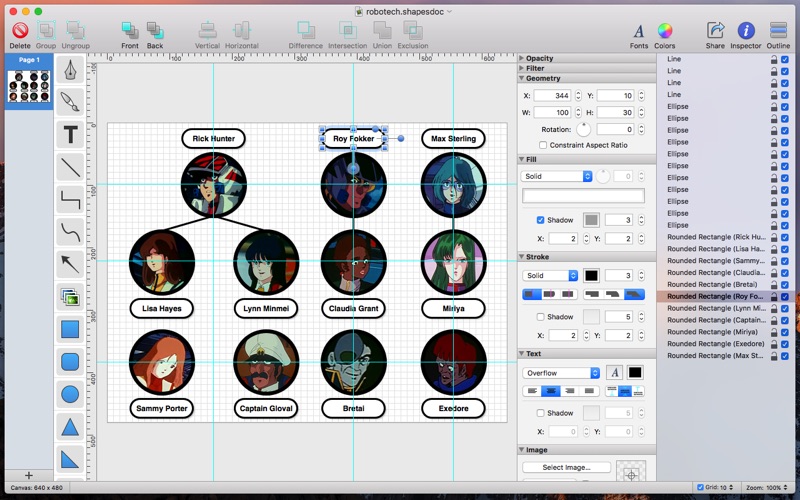Click the Share toolbar icon
800x500 pixels.
[x=715, y=31]
